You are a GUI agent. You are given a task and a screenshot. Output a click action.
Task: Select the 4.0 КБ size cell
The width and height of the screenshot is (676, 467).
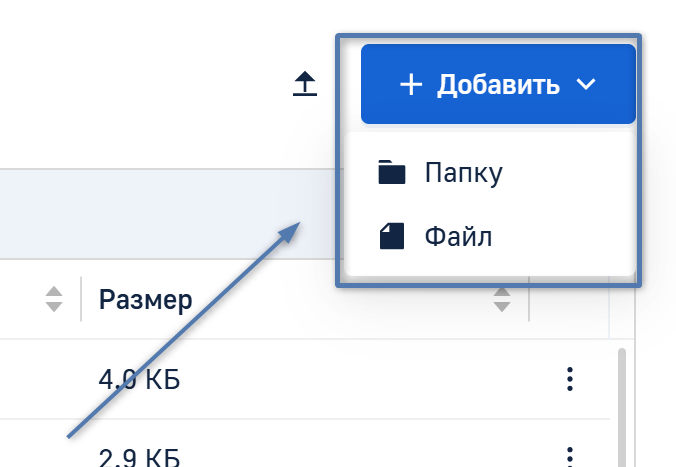click(140, 379)
